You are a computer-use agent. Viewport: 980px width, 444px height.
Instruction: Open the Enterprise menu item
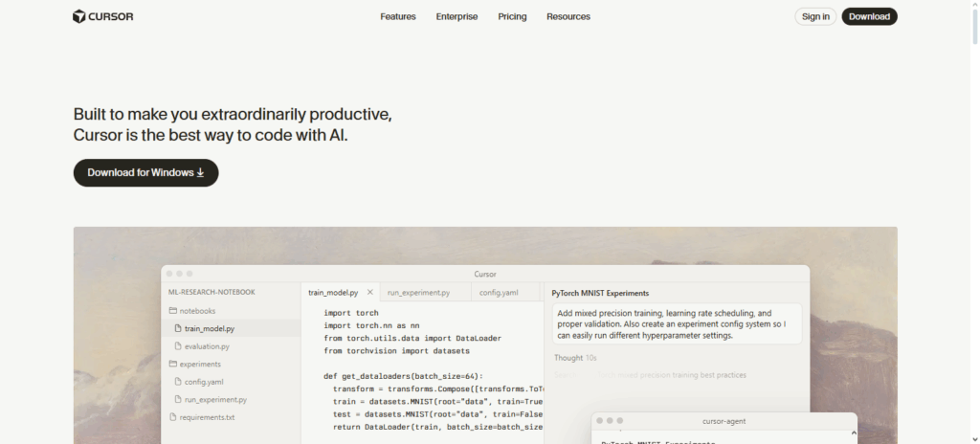[457, 16]
